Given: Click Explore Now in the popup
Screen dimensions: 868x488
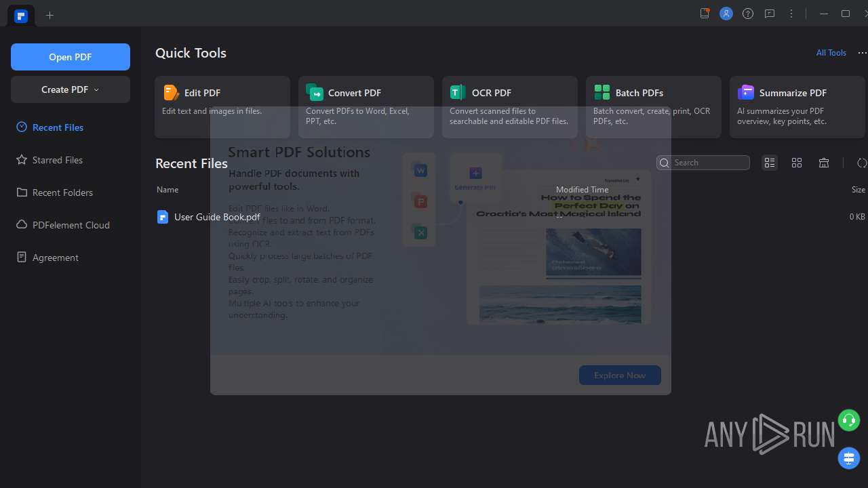Looking at the screenshot, I should click(620, 375).
